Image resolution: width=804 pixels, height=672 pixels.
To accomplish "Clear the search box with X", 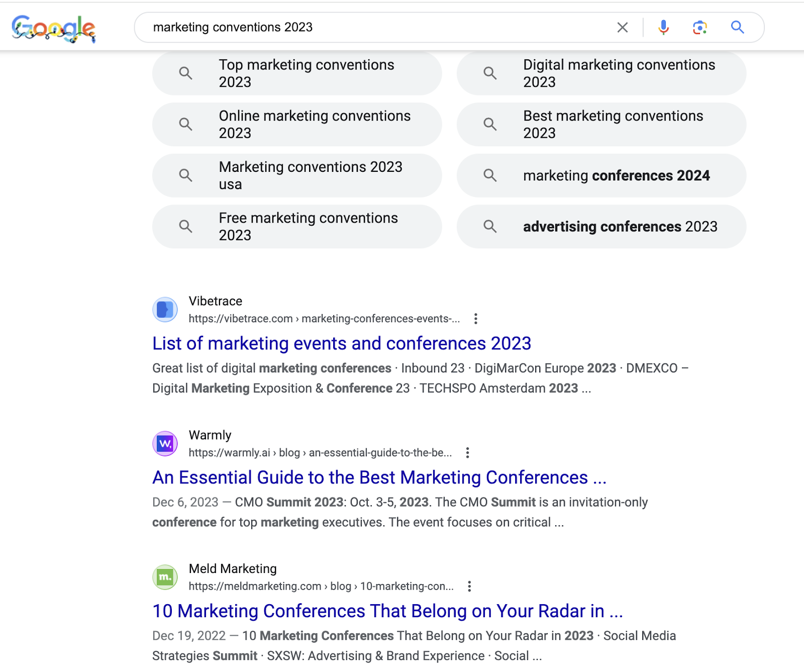I will (x=622, y=27).
